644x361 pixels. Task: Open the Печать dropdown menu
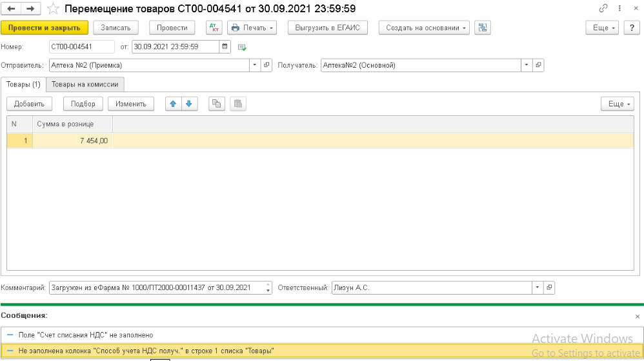click(252, 28)
